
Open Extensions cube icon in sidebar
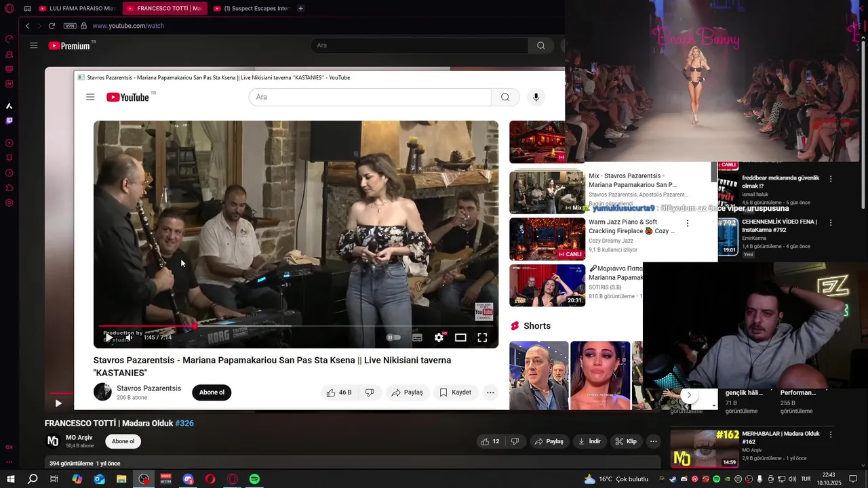pyautogui.click(x=9, y=188)
